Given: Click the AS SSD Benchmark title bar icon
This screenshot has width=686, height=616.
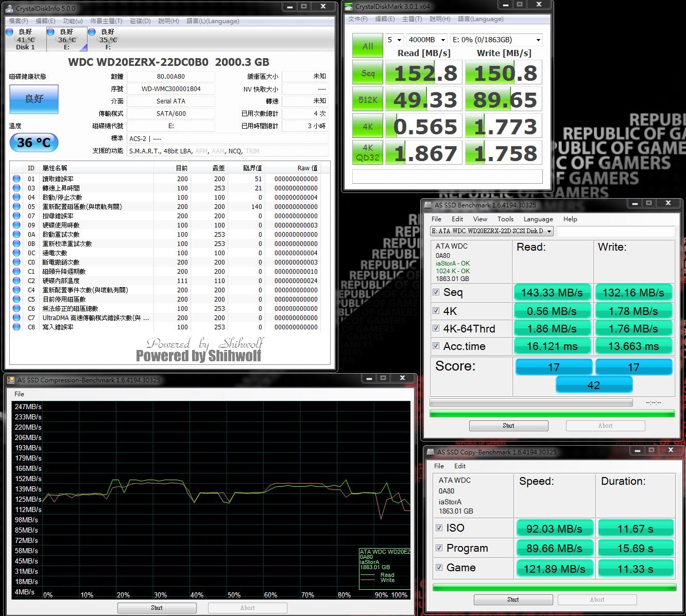Looking at the screenshot, I should click(427, 205).
